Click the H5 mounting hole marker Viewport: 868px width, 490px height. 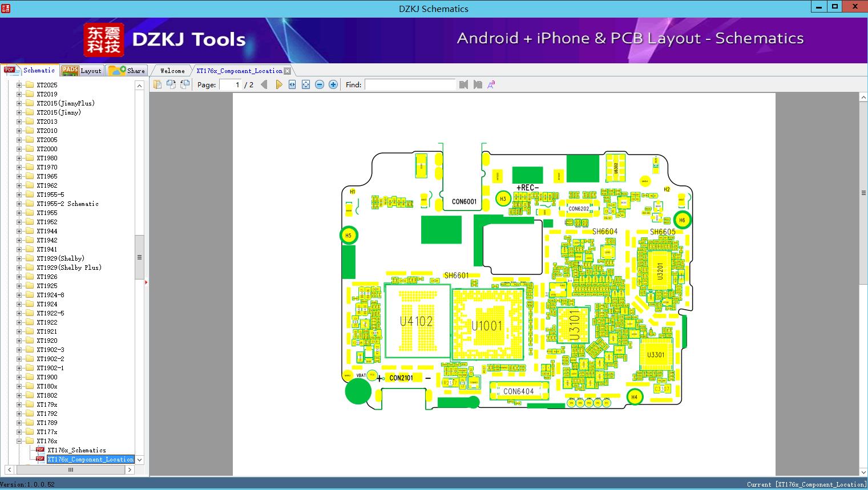pyautogui.click(x=349, y=235)
